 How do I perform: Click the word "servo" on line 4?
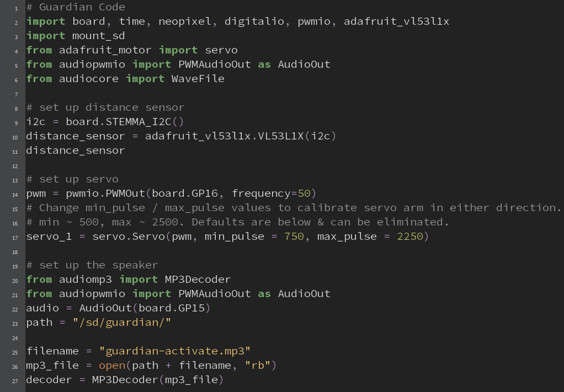(x=221, y=50)
